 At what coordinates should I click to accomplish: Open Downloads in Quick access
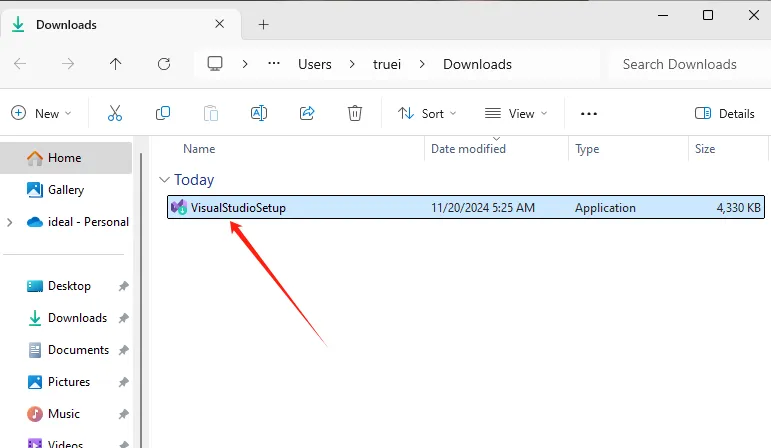pyautogui.click(x=77, y=318)
